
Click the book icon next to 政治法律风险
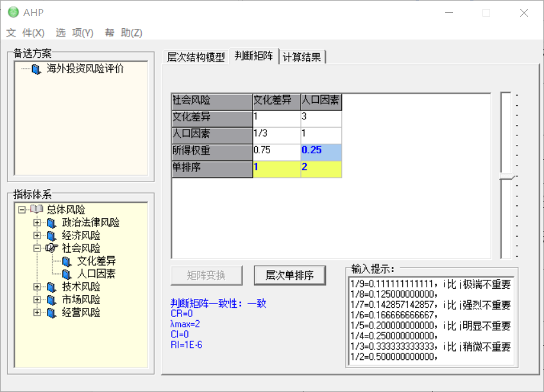coord(51,223)
